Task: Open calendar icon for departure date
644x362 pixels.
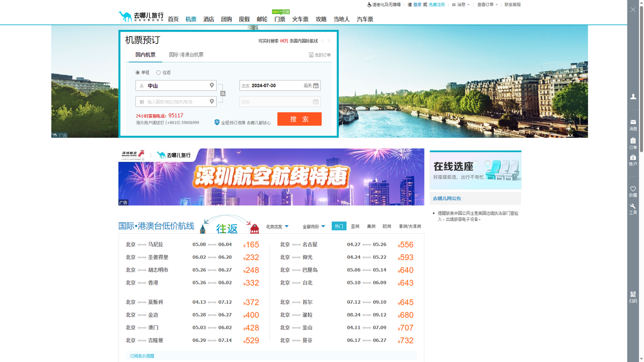Action: 316,85
